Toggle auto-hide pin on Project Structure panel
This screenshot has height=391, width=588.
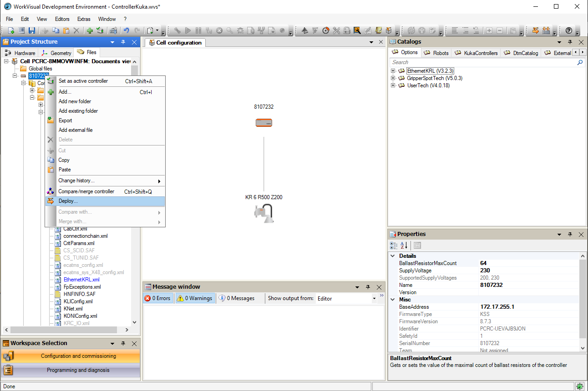[122, 42]
